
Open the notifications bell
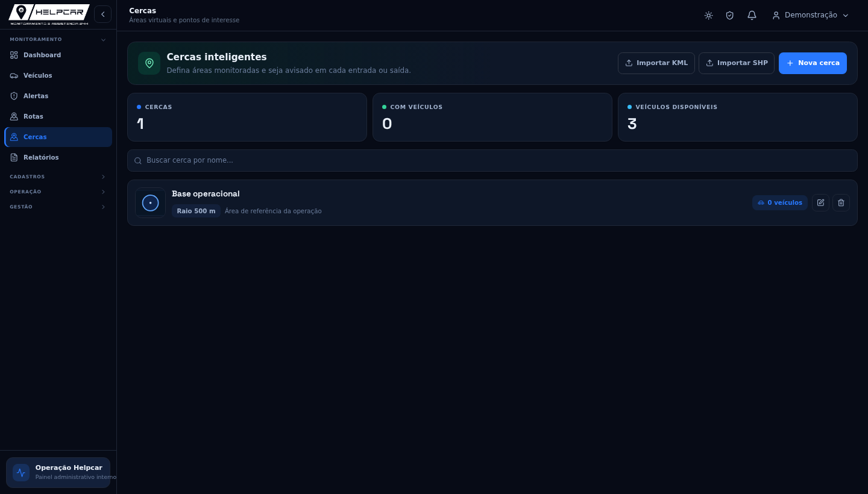click(752, 15)
